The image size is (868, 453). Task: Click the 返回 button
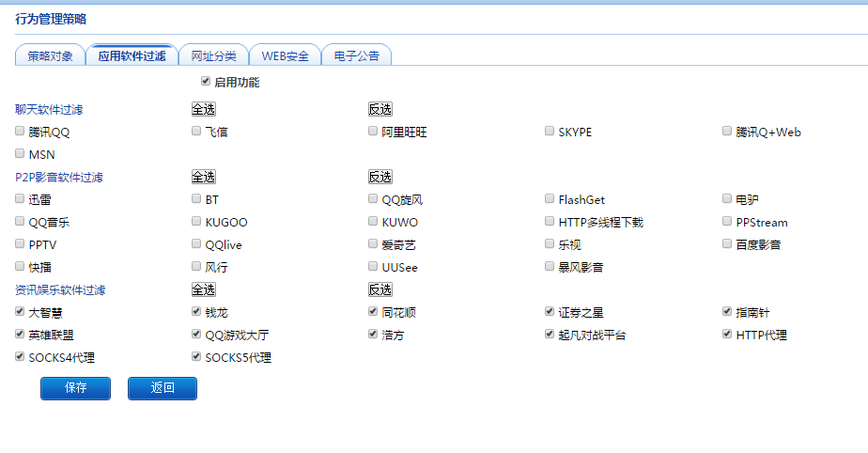163,388
